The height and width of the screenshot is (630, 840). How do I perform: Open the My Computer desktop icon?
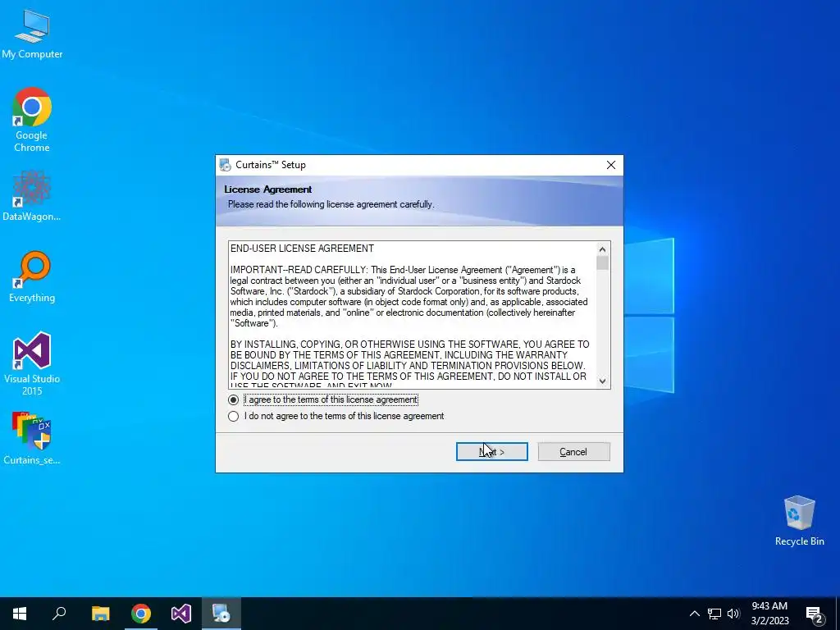click(32, 34)
